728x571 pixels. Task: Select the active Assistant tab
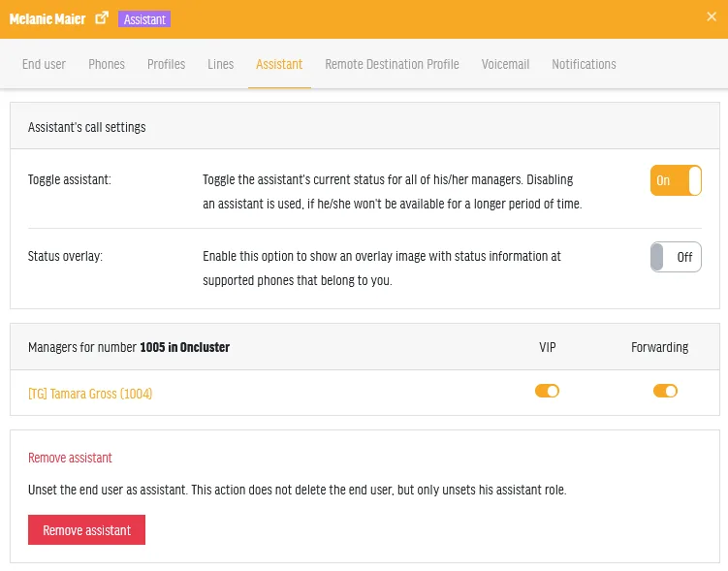click(279, 64)
